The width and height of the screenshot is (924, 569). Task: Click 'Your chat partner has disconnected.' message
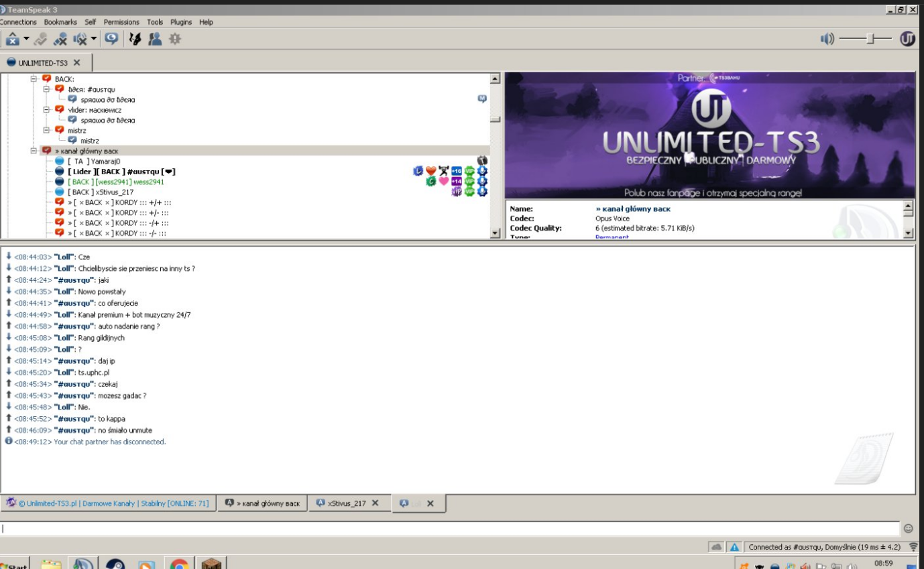109,442
